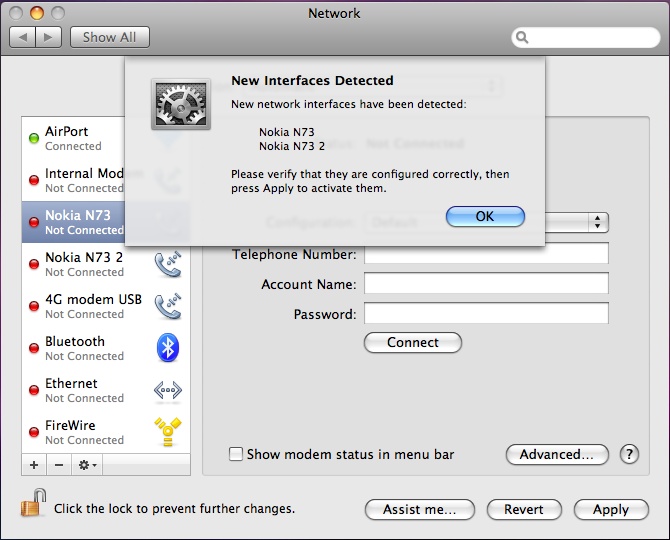
Task: Click the lock icon to prevent changes
Action: pyautogui.click(x=33, y=503)
